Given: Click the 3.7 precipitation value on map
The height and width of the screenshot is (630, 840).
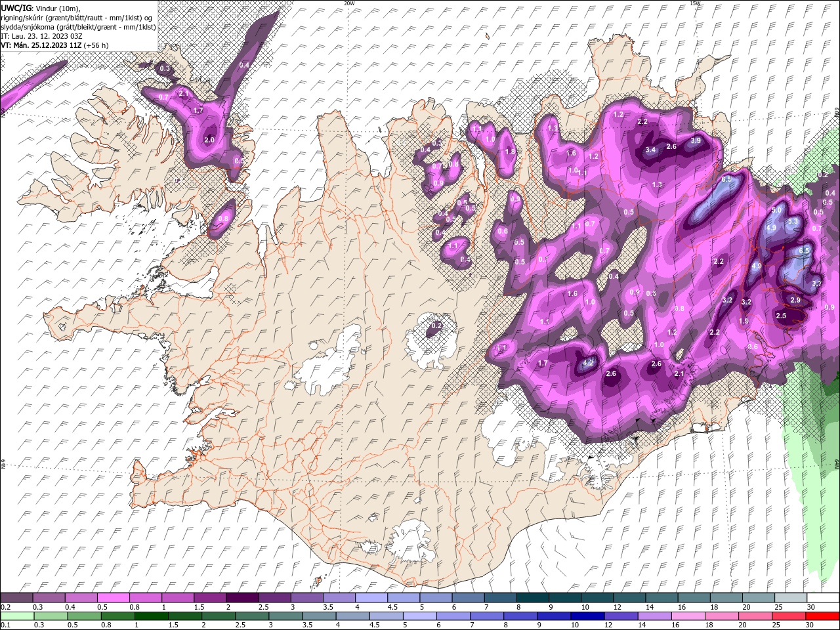Looking at the screenshot, I should (x=816, y=283).
